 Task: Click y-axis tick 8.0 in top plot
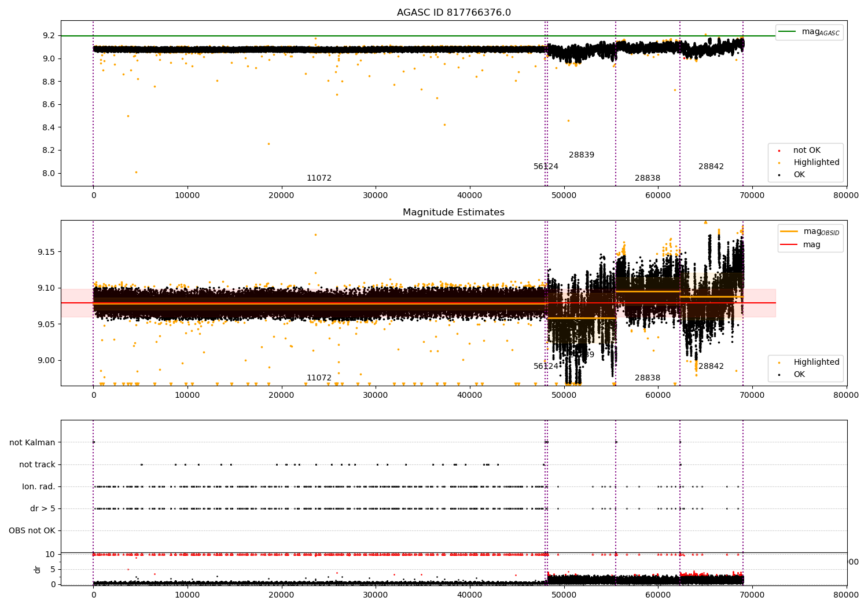coord(49,173)
